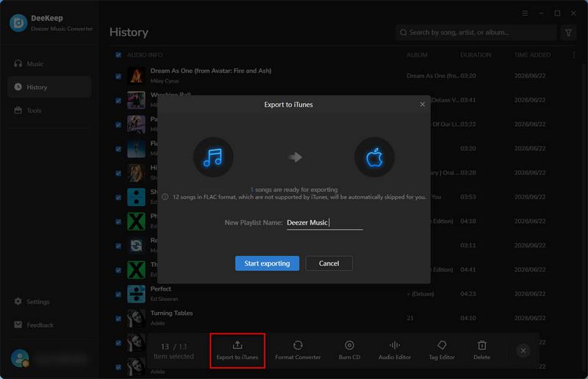
Task: Open the Burn CD tool
Action: click(350, 350)
